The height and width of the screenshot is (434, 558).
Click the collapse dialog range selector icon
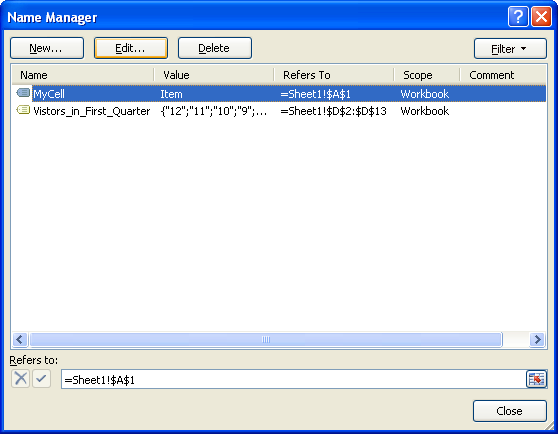pyautogui.click(x=536, y=379)
